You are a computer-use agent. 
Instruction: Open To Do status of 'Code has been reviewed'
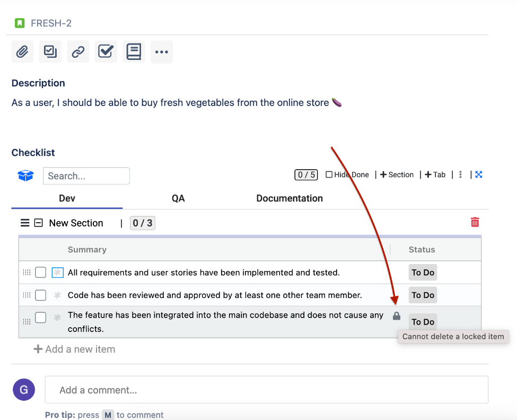[x=423, y=295]
